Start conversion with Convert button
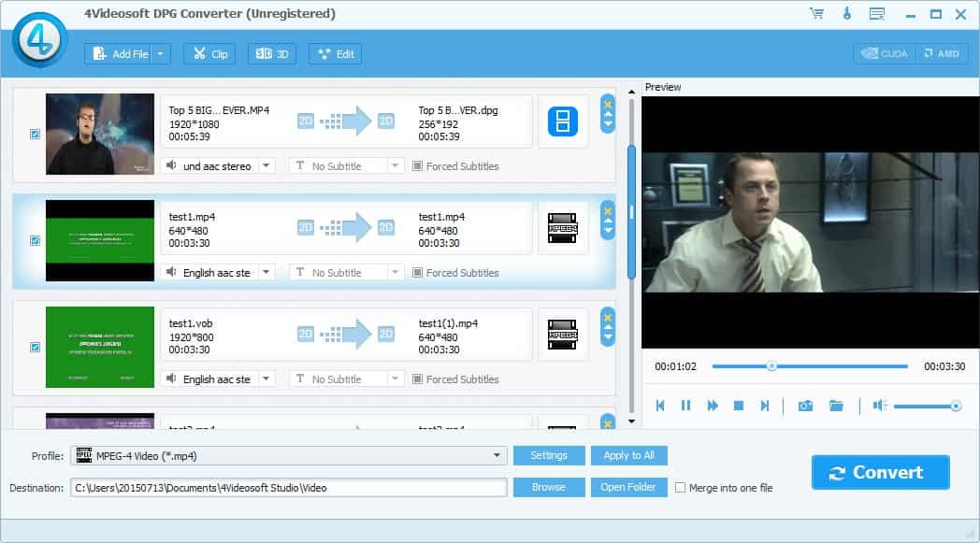Screen dimensions: 980x543 (880, 472)
